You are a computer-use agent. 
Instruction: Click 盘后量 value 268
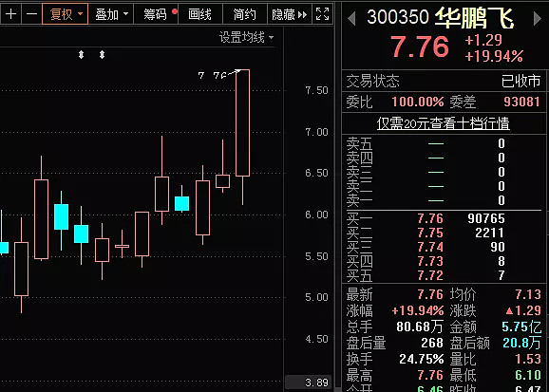tap(432, 343)
